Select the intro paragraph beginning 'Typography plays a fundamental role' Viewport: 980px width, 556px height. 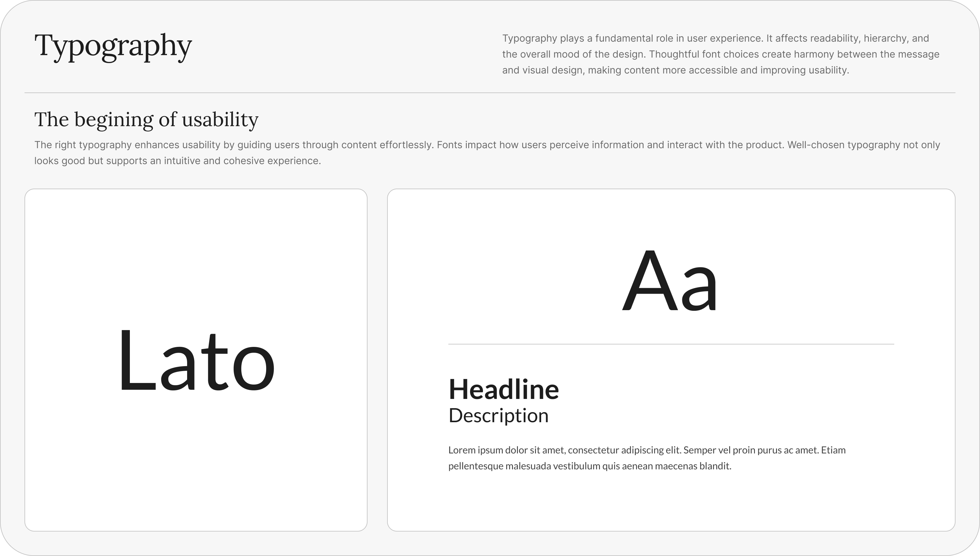click(x=721, y=54)
